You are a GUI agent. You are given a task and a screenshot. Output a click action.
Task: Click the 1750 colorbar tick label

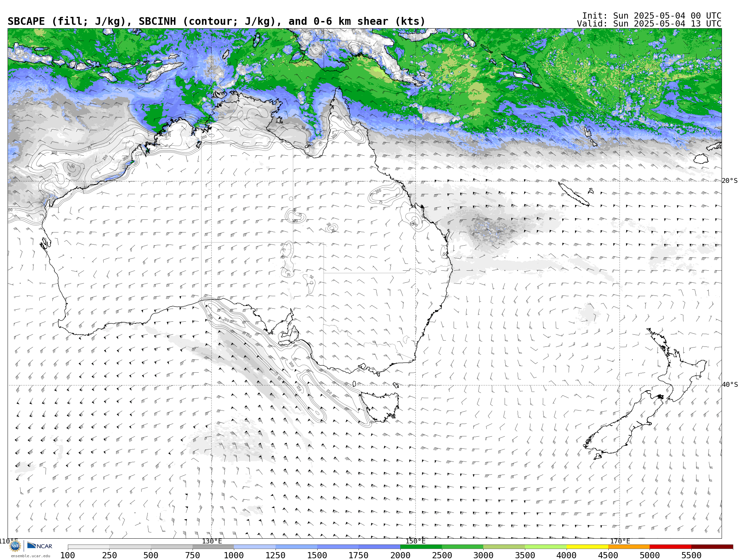pyautogui.click(x=359, y=555)
